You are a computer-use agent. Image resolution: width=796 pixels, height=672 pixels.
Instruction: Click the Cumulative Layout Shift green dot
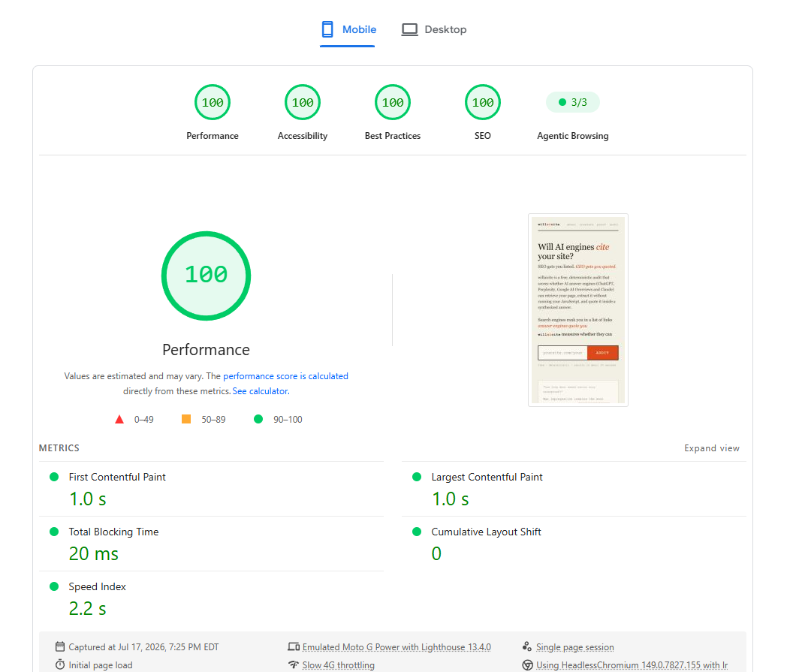[x=417, y=532]
